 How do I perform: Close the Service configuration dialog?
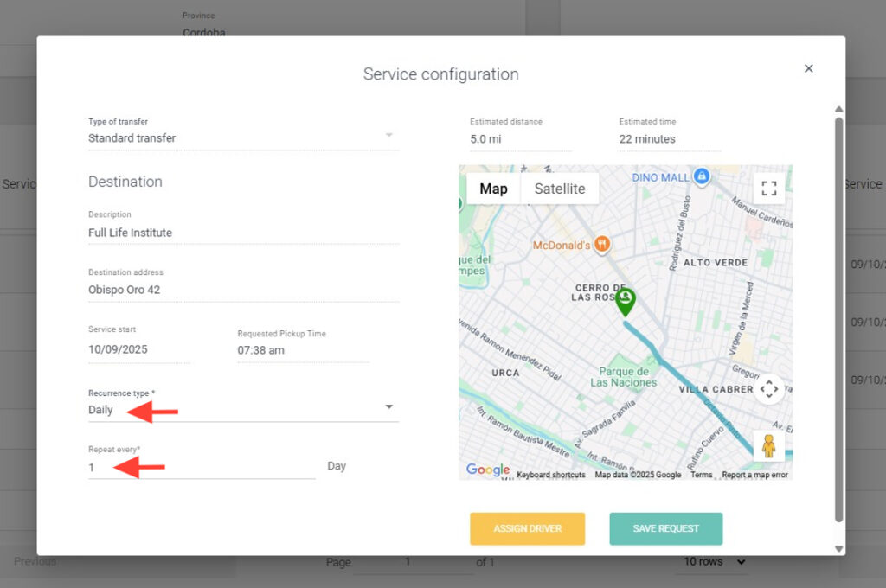pos(808,69)
